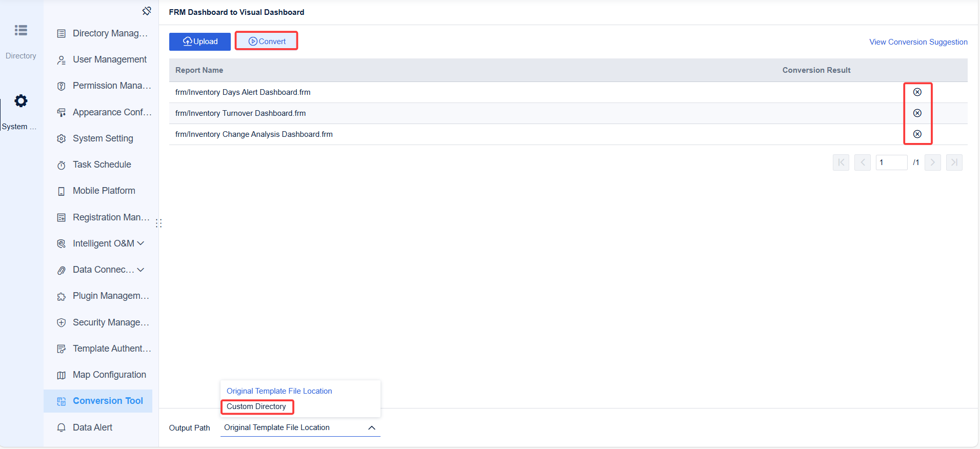980x449 pixels.
Task: Open View Conversion Suggestion link
Action: (x=918, y=42)
